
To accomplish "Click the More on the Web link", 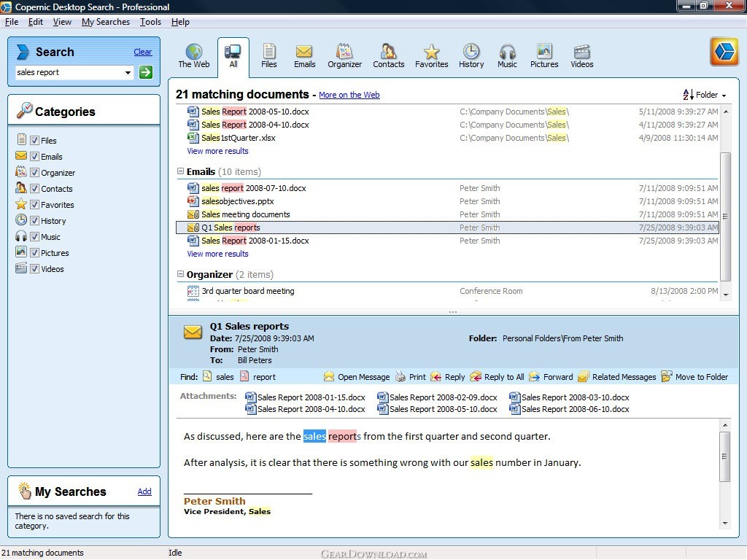I will pos(349,95).
